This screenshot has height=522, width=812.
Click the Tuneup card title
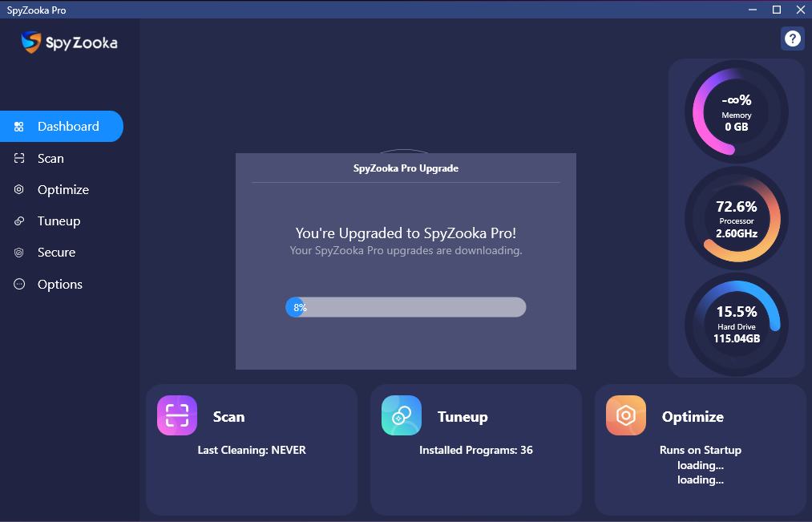(x=463, y=417)
